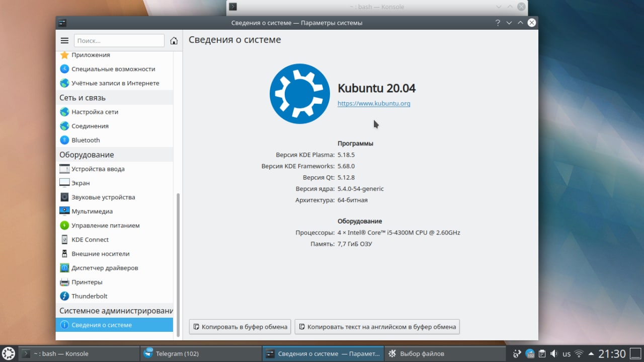Click the Konsole window title bar
Screen dimensions: 644x362
pyautogui.click(x=377, y=7)
